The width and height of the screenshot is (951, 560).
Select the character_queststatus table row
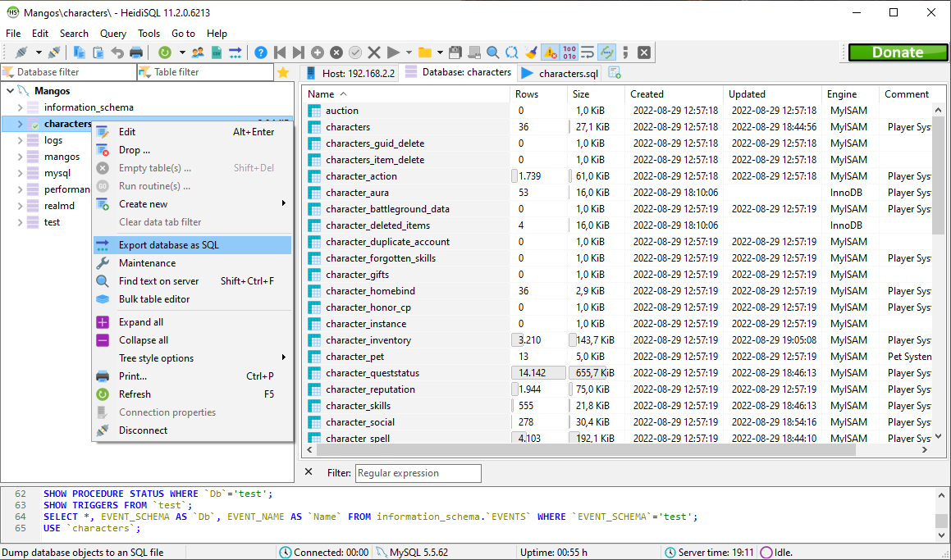[619, 373]
